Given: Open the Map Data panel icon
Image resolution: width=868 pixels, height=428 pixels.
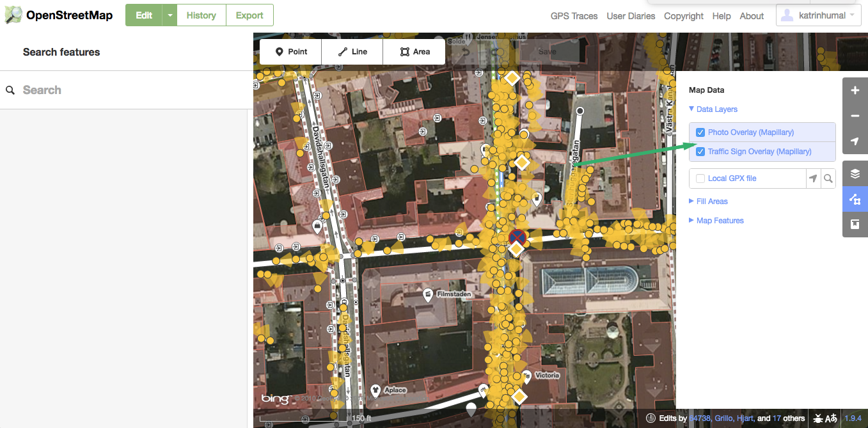Looking at the screenshot, I should point(855,199).
